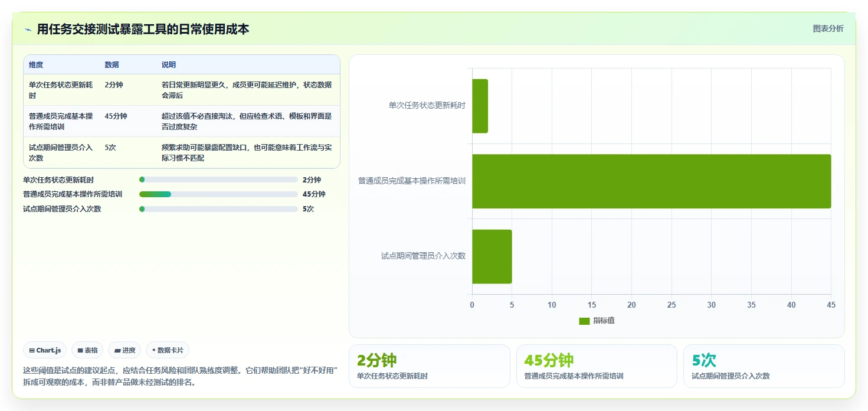Click chart axis label 普通成员完成基本操作所需培训

pyautogui.click(x=412, y=181)
